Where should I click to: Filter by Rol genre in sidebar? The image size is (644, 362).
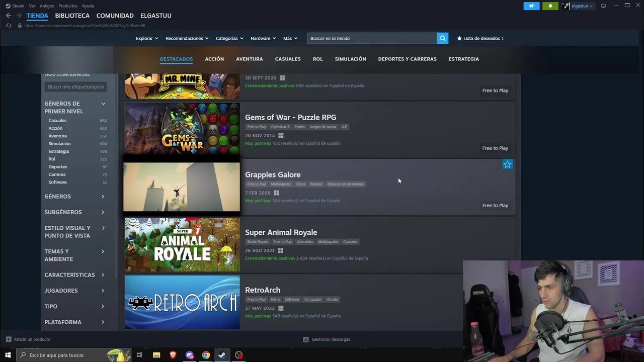[x=52, y=159]
